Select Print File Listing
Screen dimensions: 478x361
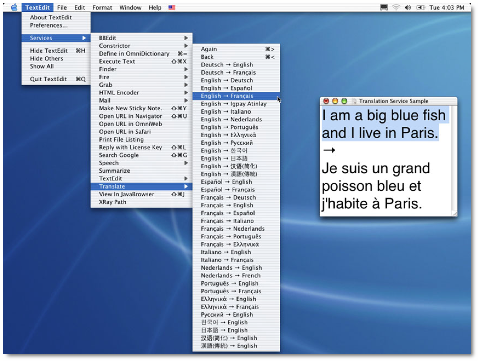click(x=141, y=139)
